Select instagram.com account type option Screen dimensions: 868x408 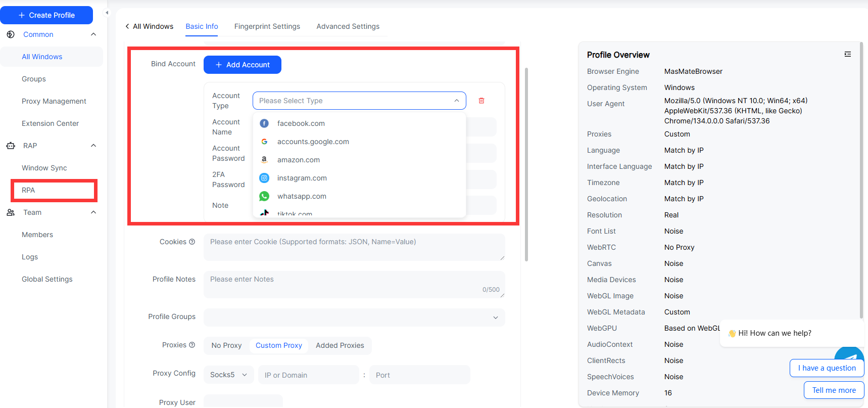click(302, 178)
